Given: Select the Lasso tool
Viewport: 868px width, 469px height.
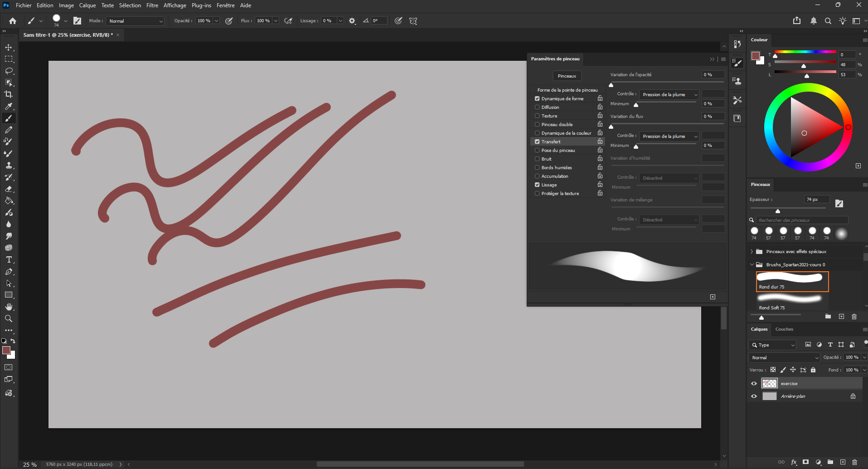Looking at the screenshot, I should [9, 71].
